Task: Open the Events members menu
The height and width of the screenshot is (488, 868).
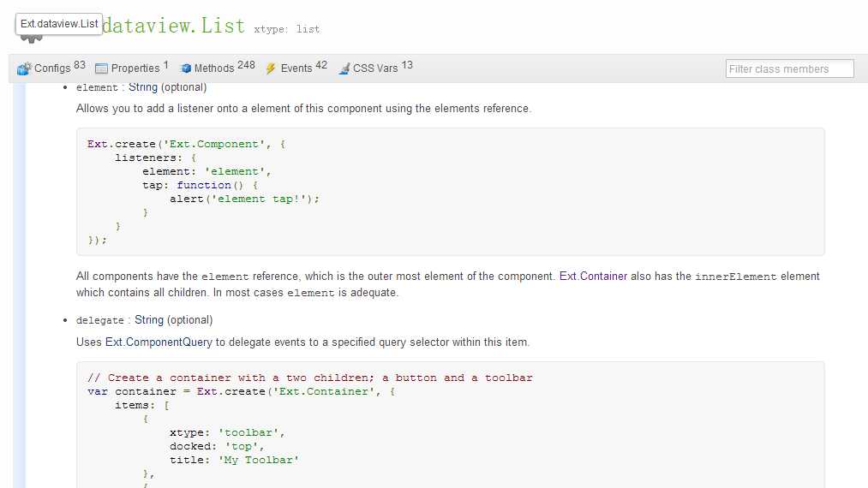Action: (x=296, y=68)
